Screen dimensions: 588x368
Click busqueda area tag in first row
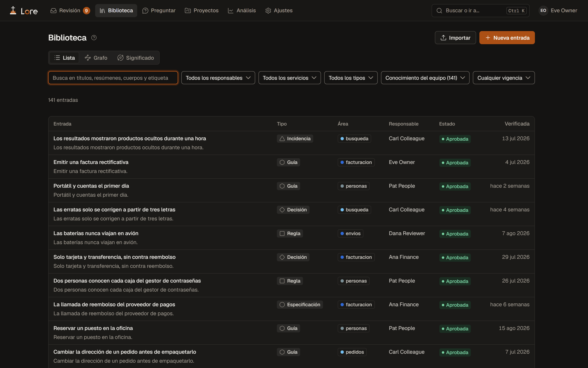point(354,138)
